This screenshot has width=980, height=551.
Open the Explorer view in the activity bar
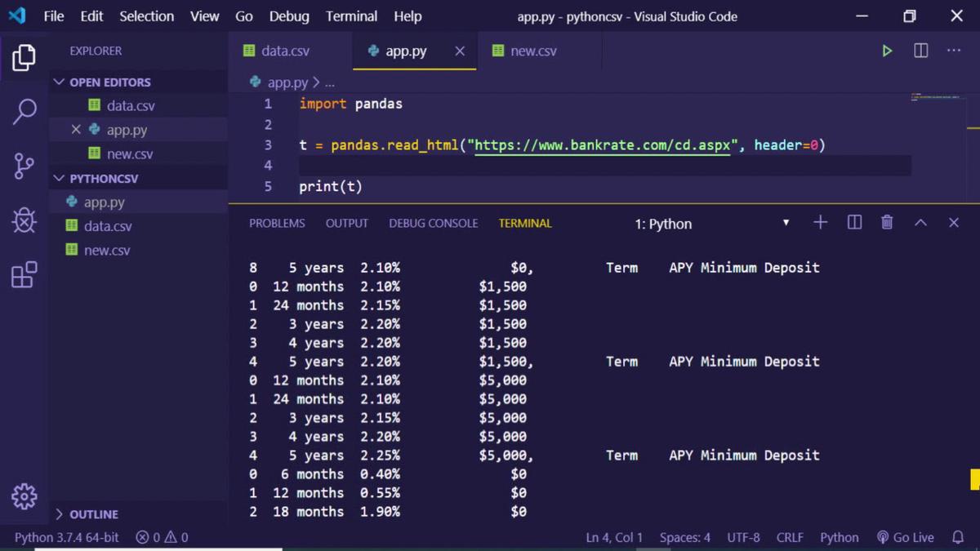click(x=24, y=58)
